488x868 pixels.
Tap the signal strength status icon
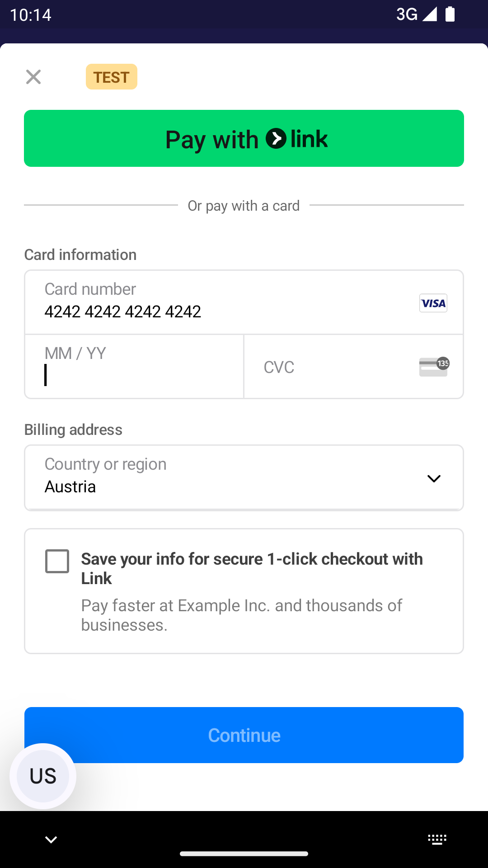click(x=429, y=14)
